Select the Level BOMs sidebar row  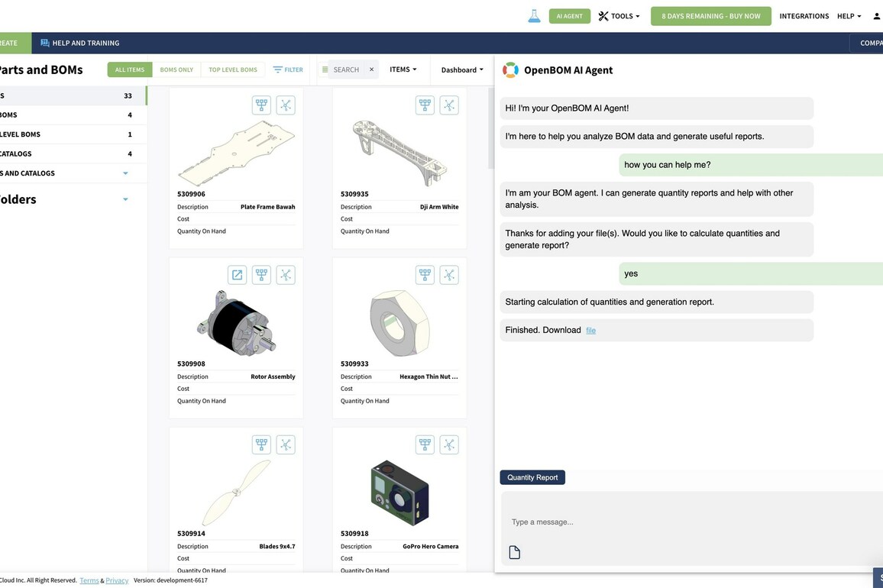[x=73, y=134]
